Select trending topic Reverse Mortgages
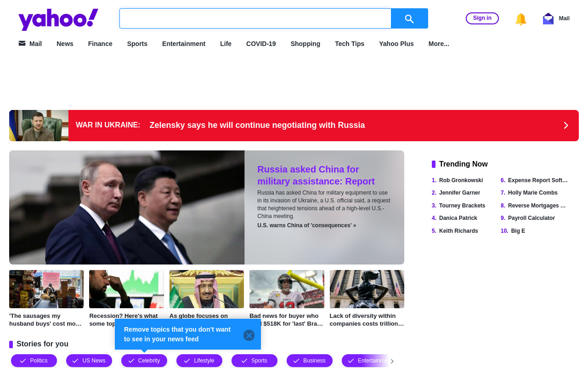The width and height of the screenshot is (588, 368). pos(537,206)
